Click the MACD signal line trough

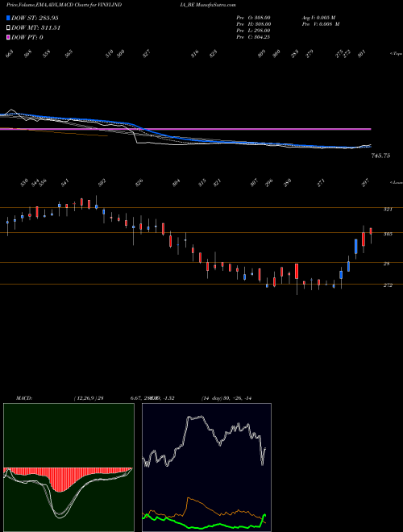pyautogui.click(x=60, y=516)
